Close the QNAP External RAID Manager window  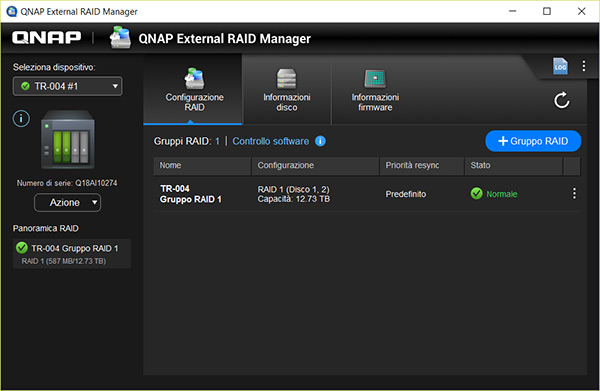[x=581, y=11]
